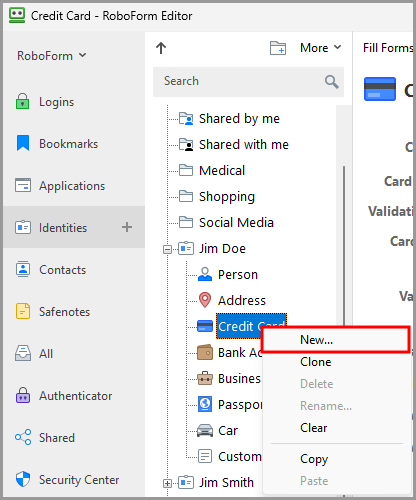Select the Medical folder
The width and height of the screenshot is (416, 500).
[222, 170]
